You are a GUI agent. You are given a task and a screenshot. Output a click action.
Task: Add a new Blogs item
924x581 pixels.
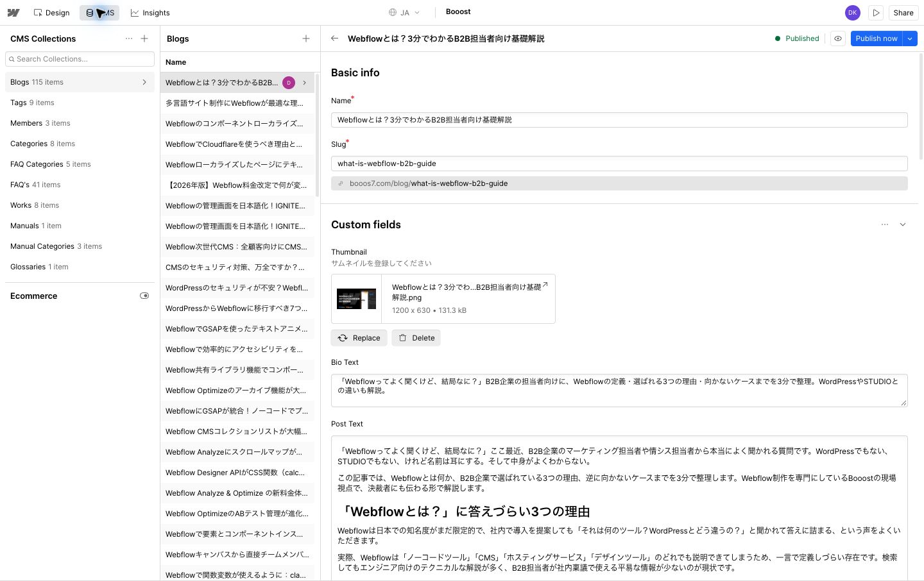click(306, 38)
